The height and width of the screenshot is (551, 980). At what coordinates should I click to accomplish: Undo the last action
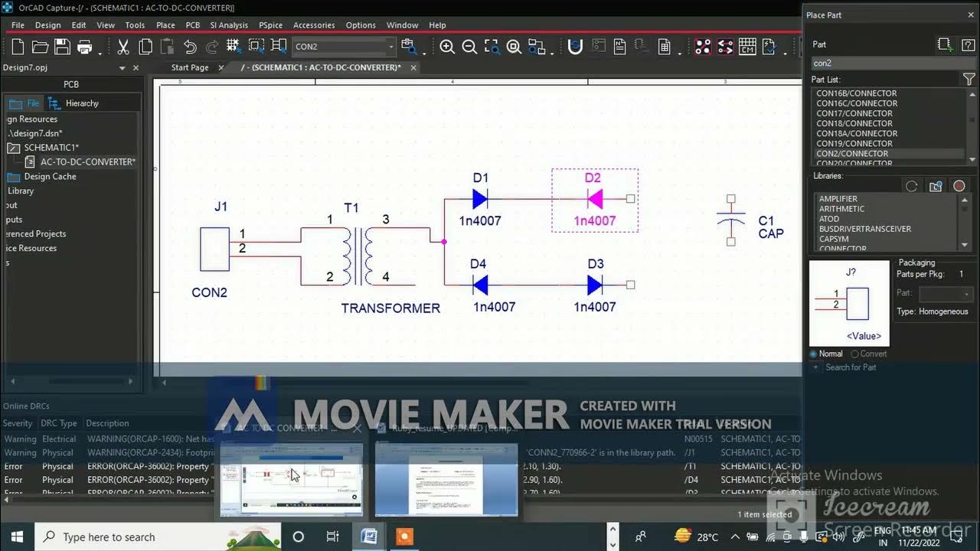190,47
